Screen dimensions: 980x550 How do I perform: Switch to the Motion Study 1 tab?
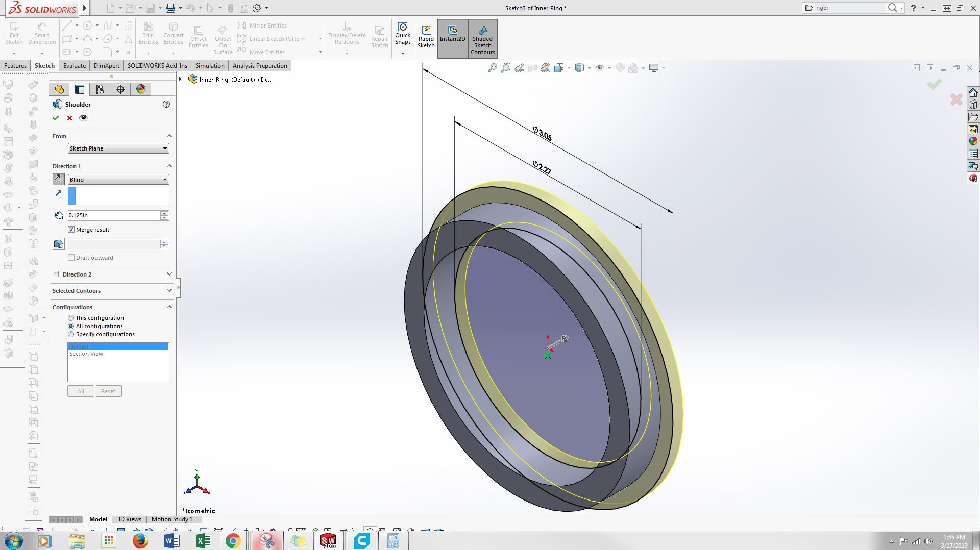172,519
